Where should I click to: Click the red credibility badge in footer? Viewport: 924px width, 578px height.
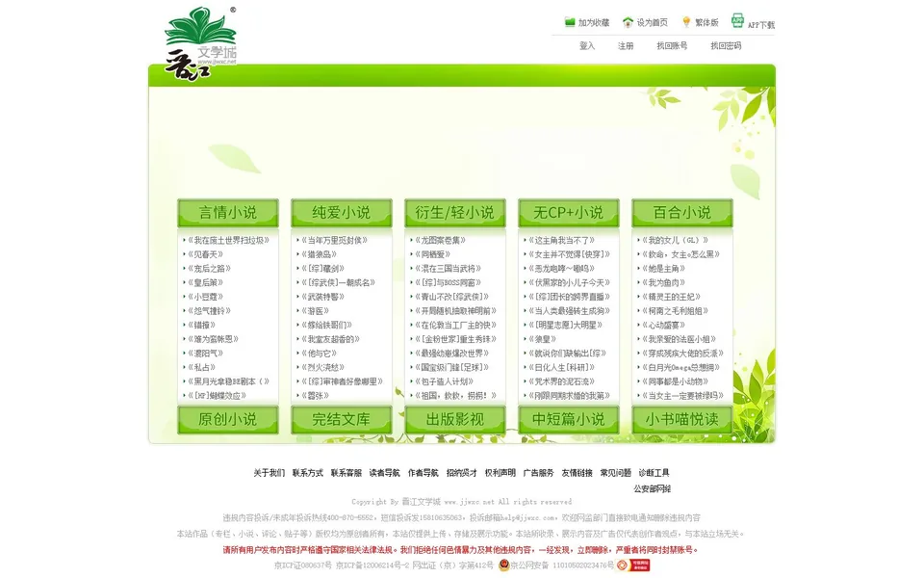[x=633, y=565]
